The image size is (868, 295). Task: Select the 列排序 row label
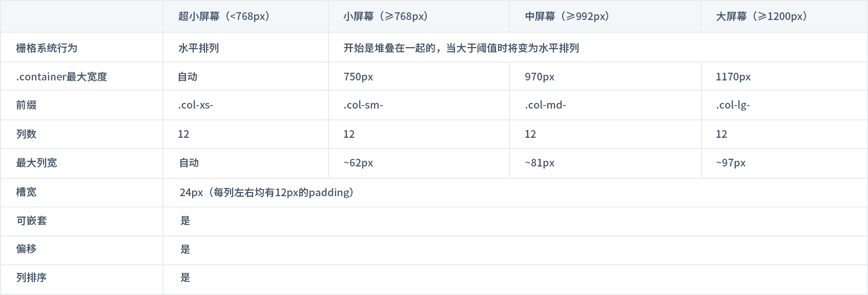click(x=31, y=278)
